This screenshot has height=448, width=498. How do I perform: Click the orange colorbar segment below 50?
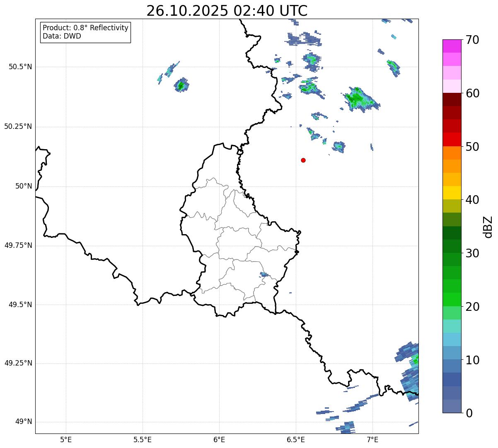coord(452,153)
